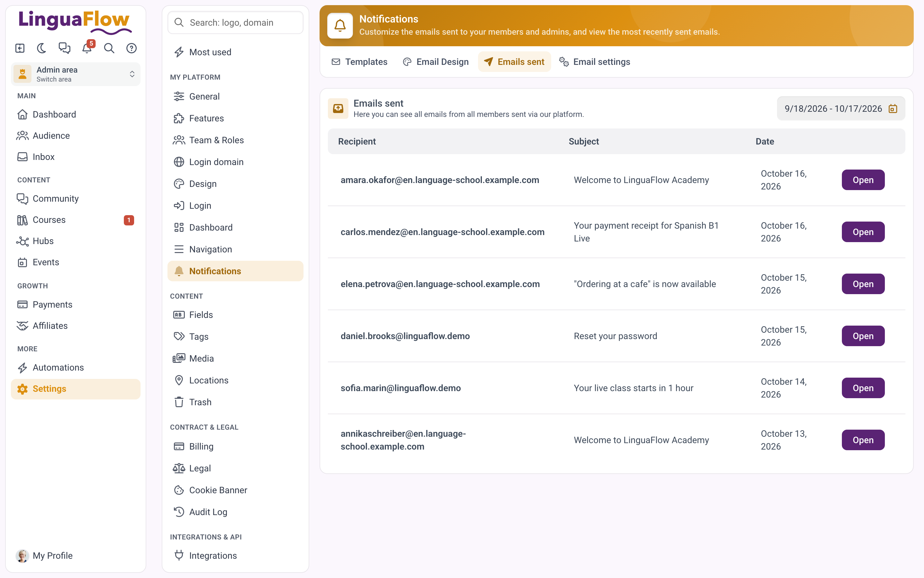Open Events in the sidebar

(76, 262)
